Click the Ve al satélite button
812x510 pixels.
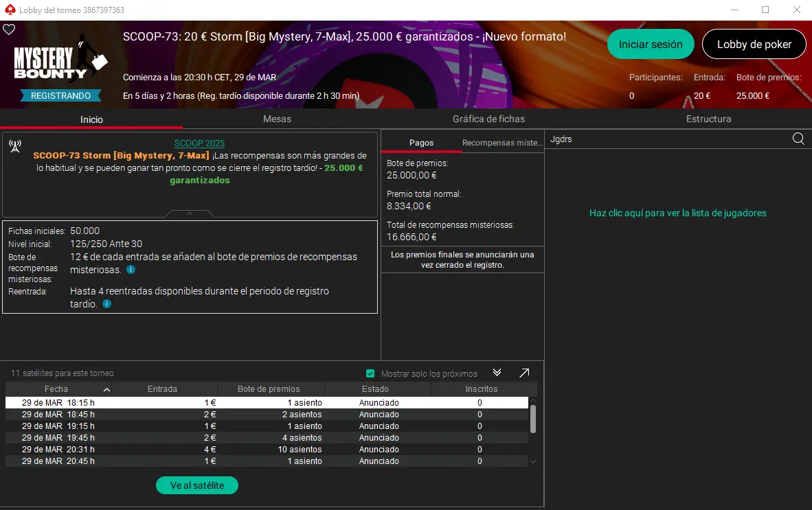coord(196,485)
